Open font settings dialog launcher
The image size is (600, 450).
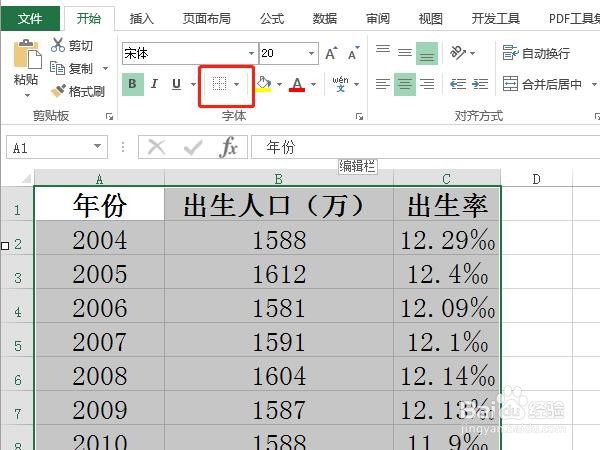pyautogui.click(x=359, y=116)
